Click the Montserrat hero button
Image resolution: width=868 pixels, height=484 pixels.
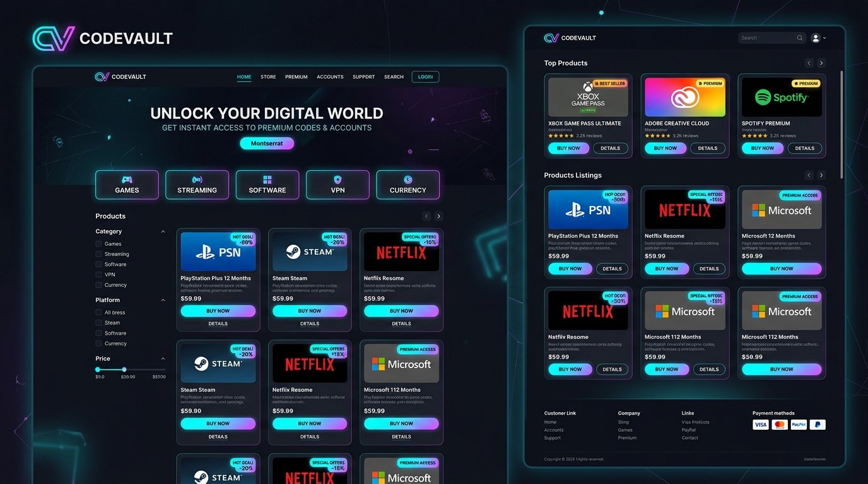coord(267,144)
